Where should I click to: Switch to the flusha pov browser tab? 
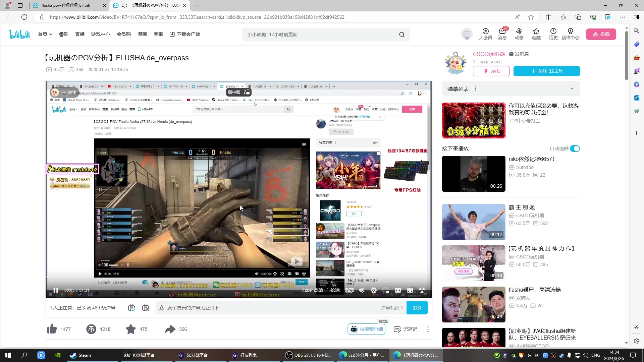click(69, 5)
